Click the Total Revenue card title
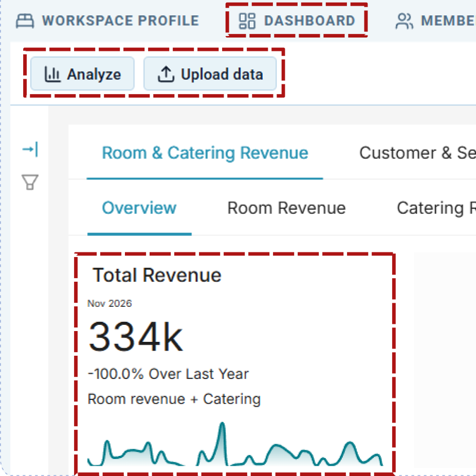 [157, 275]
